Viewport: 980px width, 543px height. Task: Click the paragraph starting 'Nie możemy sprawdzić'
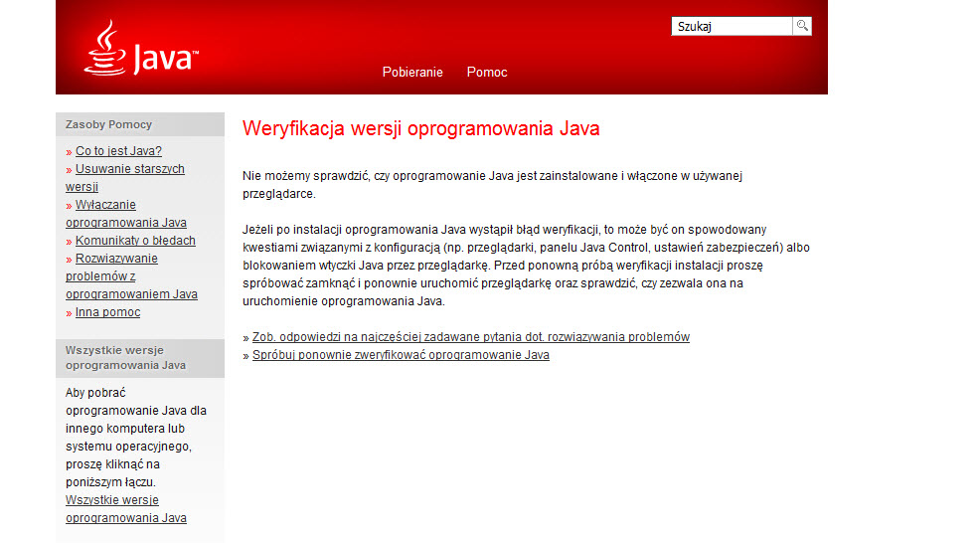(493, 185)
